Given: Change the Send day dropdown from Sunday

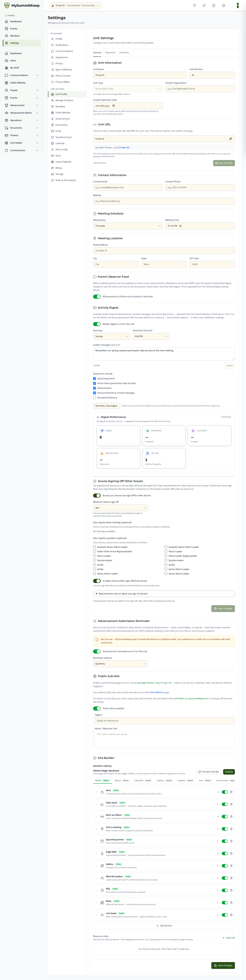Looking at the screenshot, I should click(112, 336).
